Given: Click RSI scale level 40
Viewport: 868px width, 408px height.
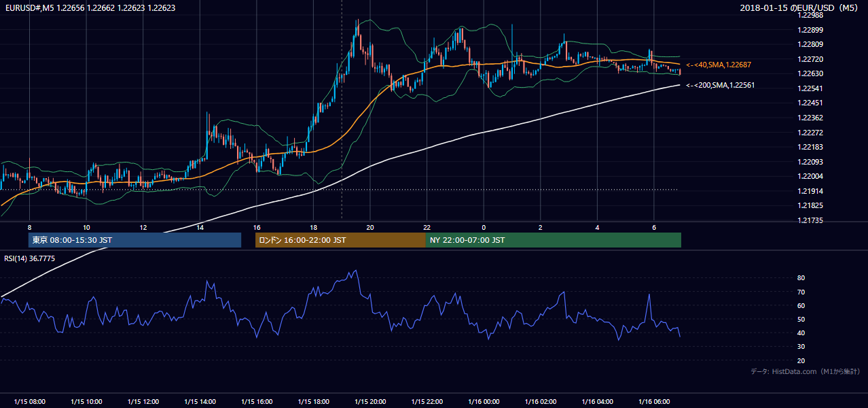Looking at the screenshot, I should pos(801,333).
